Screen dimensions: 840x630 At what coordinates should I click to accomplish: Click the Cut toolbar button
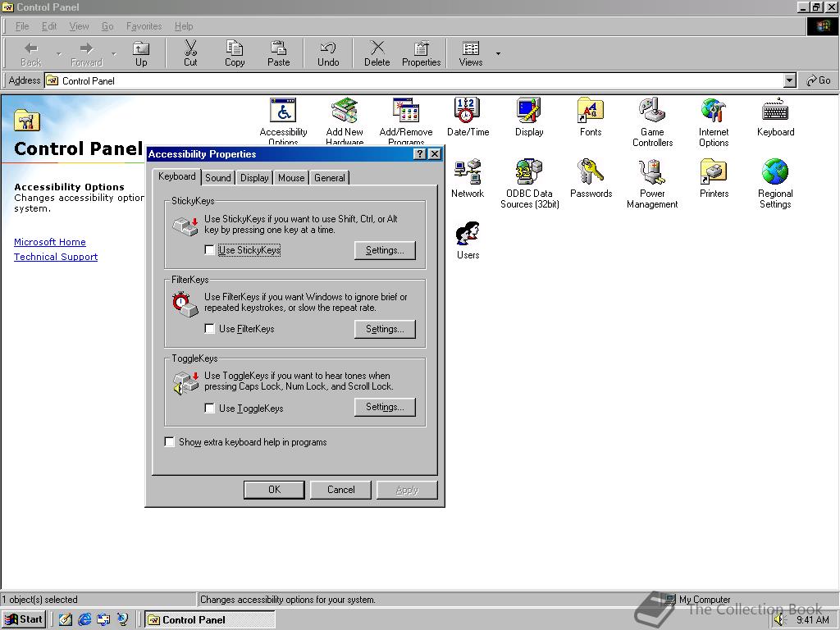[x=190, y=53]
